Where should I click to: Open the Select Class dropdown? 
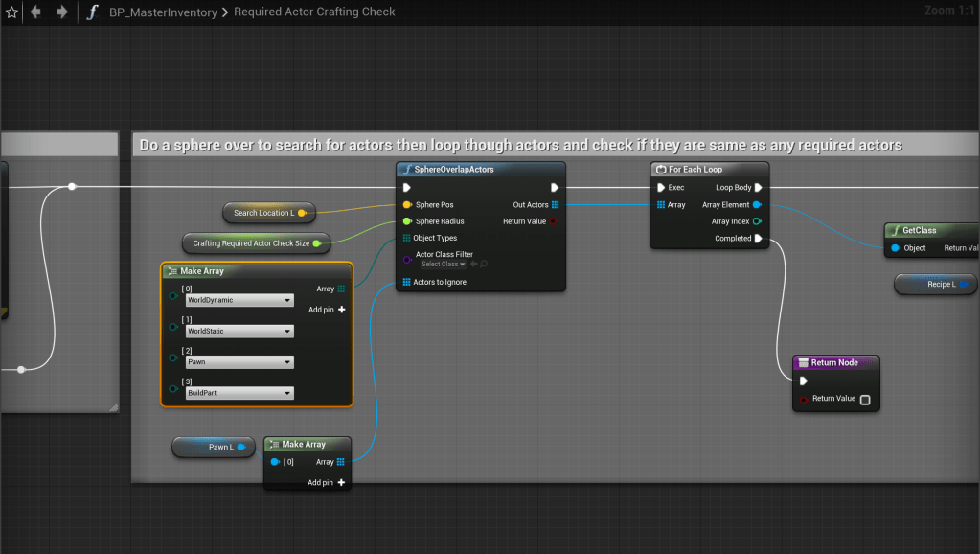point(443,264)
